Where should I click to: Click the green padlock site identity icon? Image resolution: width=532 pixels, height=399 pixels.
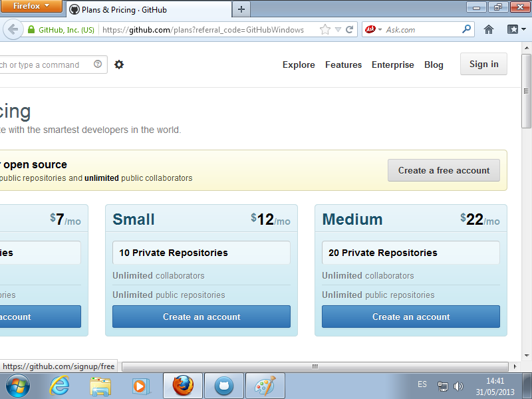pos(31,30)
